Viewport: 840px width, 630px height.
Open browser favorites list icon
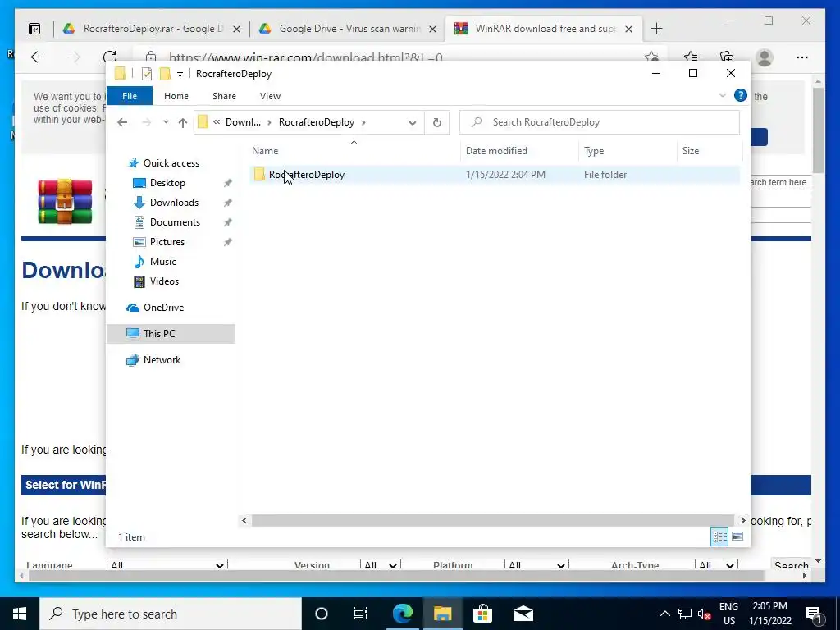(x=691, y=57)
